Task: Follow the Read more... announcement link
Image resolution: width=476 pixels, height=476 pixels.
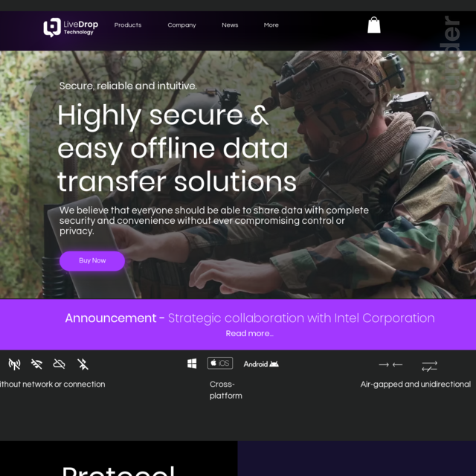Action: pos(250,333)
